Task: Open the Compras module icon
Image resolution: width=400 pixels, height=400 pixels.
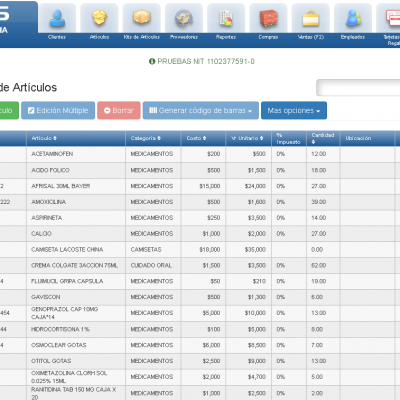Action: coord(268,18)
